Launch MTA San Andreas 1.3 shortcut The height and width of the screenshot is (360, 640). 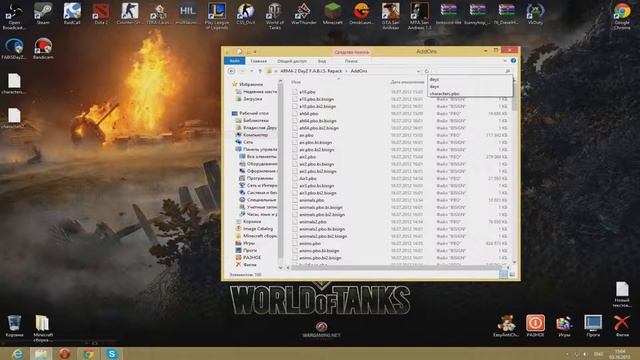(419, 16)
